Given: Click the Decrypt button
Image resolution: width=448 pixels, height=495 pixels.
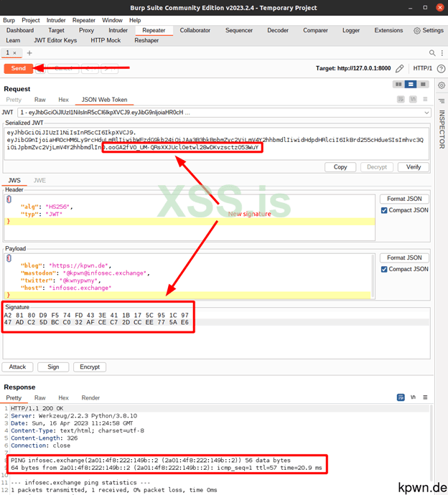Looking at the screenshot, I should coord(377,167).
